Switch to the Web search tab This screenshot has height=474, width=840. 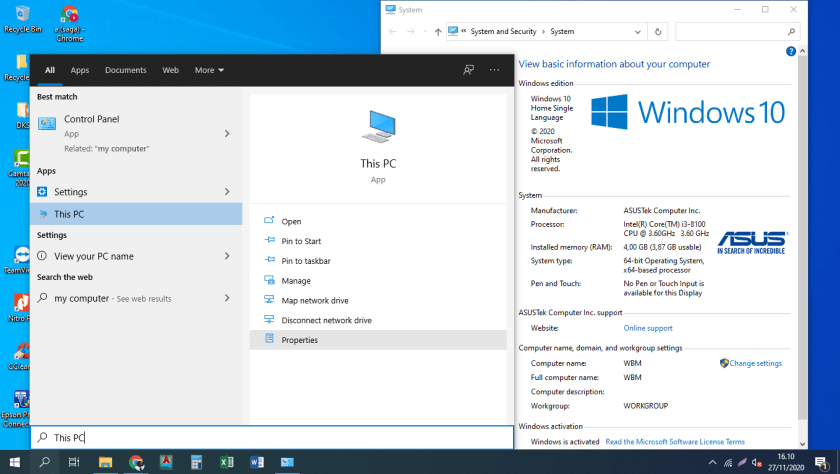170,70
